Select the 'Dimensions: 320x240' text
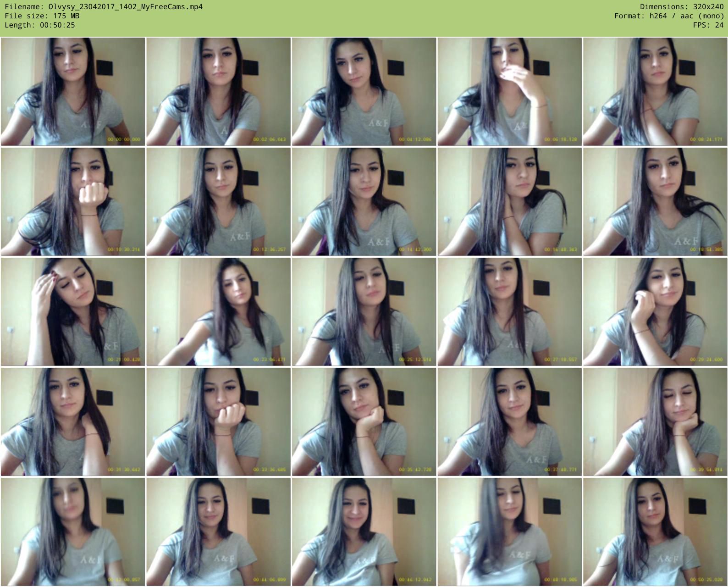Viewport: 728px width, 587px height. (x=682, y=7)
